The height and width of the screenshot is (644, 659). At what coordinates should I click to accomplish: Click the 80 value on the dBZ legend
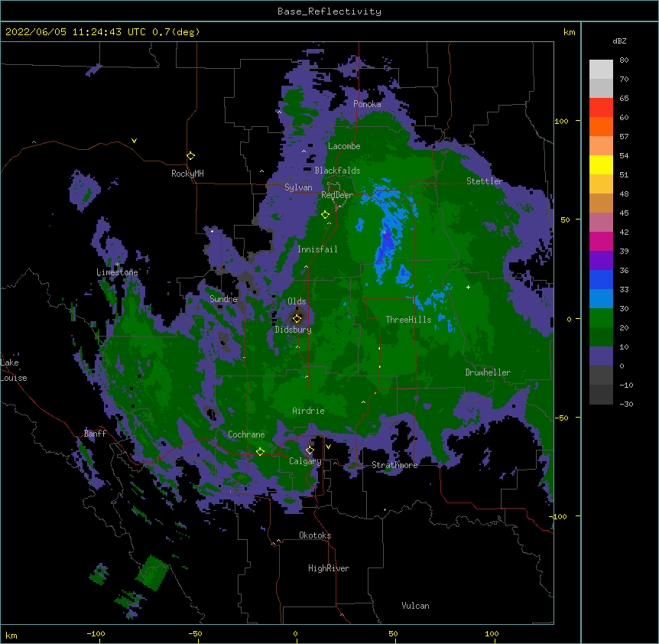click(x=624, y=60)
